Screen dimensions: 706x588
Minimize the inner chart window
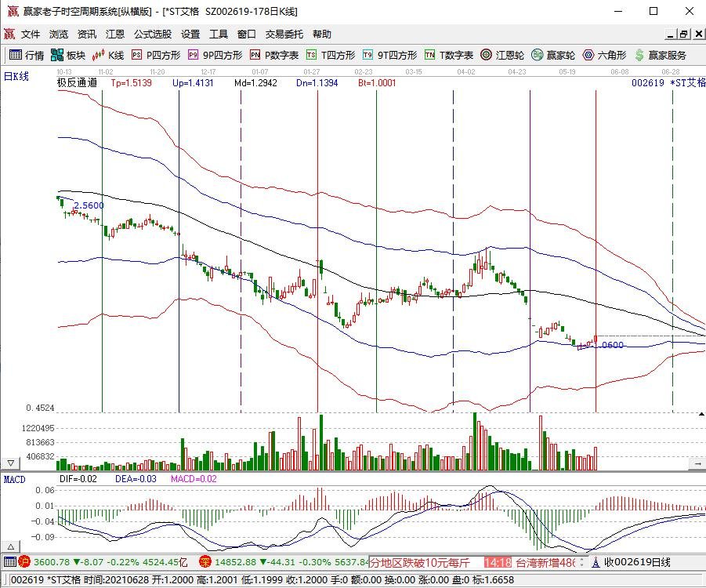671,34
